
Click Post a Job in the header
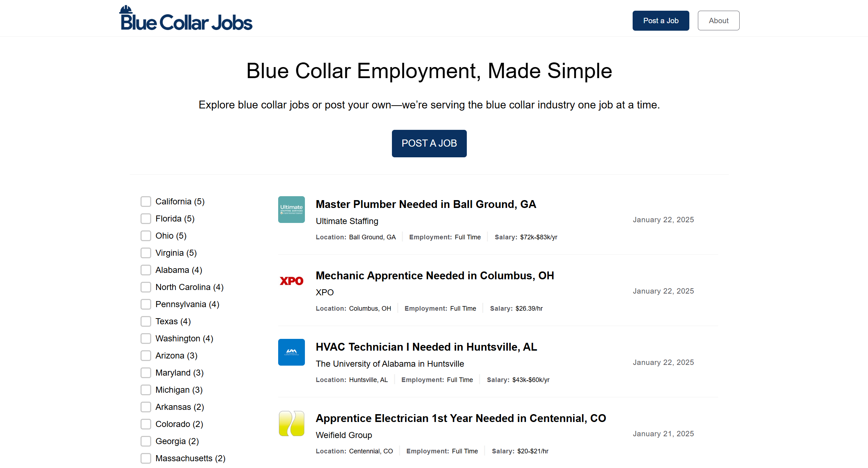pos(660,20)
